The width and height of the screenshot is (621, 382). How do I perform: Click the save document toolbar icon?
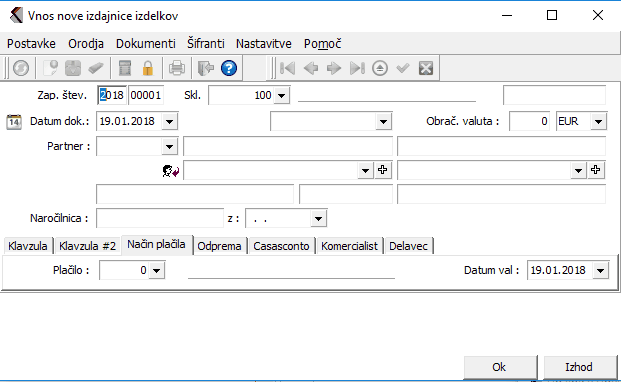coord(73,68)
